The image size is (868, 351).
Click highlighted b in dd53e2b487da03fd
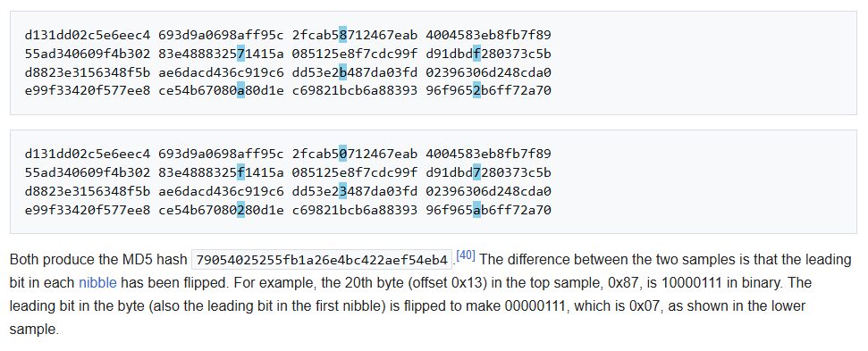click(343, 72)
